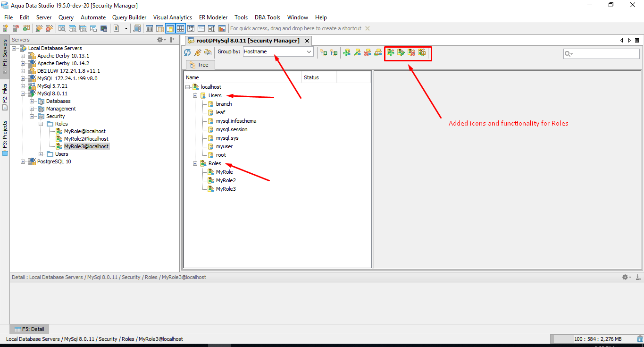
Task: Click the Collapse All tree icon
Action: point(334,52)
